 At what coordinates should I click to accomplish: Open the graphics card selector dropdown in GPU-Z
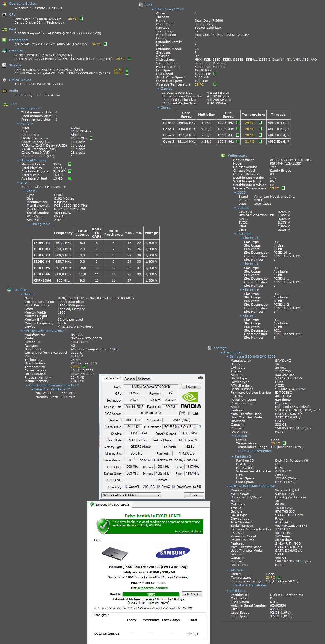[x=131, y=495]
